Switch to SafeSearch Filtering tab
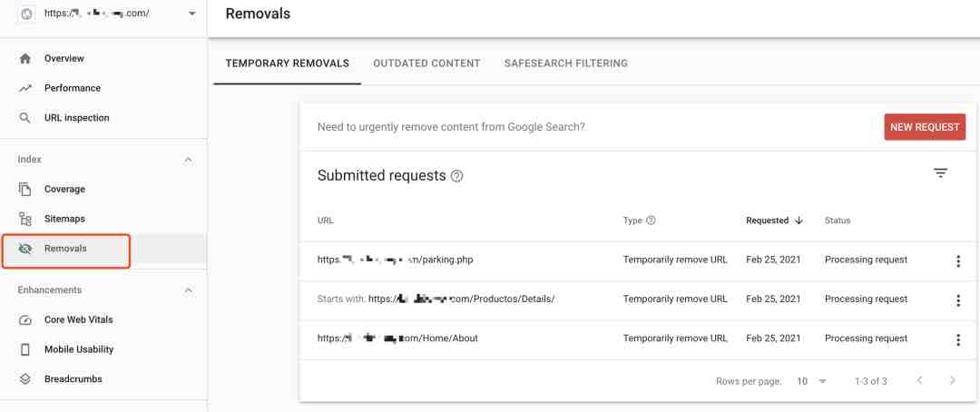This screenshot has height=412, width=980. (565, 64)
